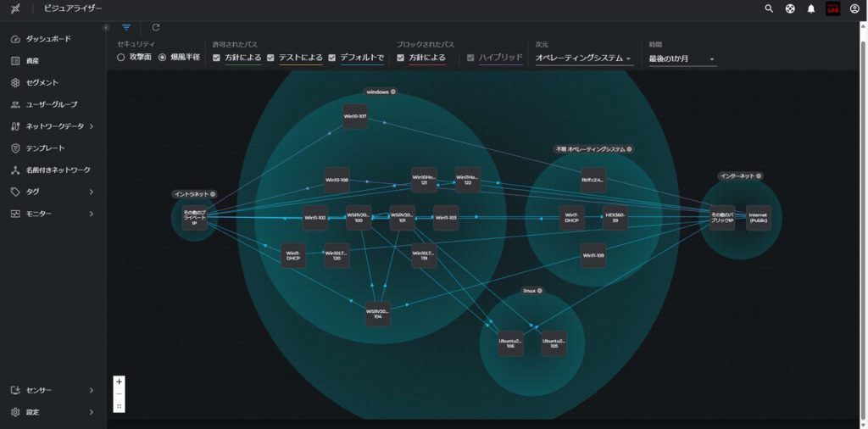Select the Ubuntu2... 105 node
The width and height of the screenshot is (868, 429).
coord(554,343)
